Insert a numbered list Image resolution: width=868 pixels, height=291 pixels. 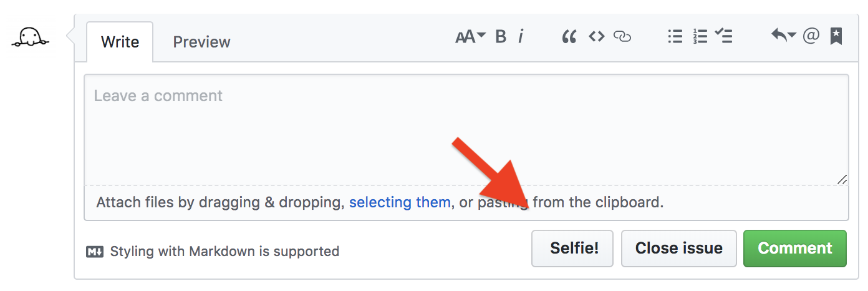click(700, 37)
